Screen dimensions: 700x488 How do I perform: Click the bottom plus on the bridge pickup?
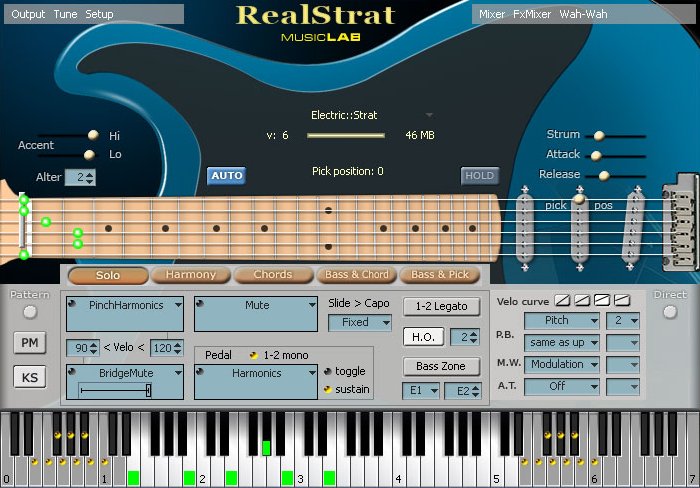pos(630,267)
